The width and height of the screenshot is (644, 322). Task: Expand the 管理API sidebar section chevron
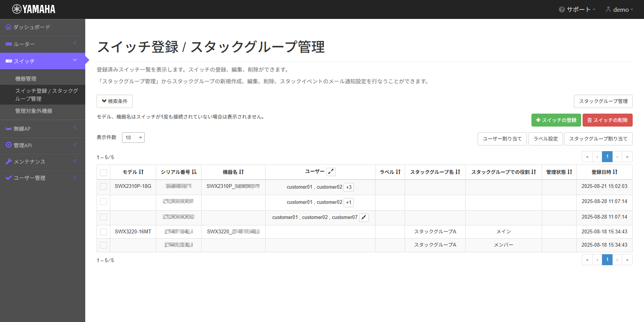click(75, 145)
